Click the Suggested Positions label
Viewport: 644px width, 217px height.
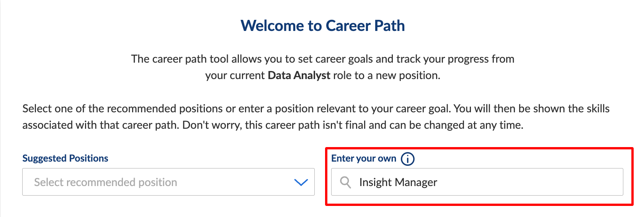click(x=65, y=158)
